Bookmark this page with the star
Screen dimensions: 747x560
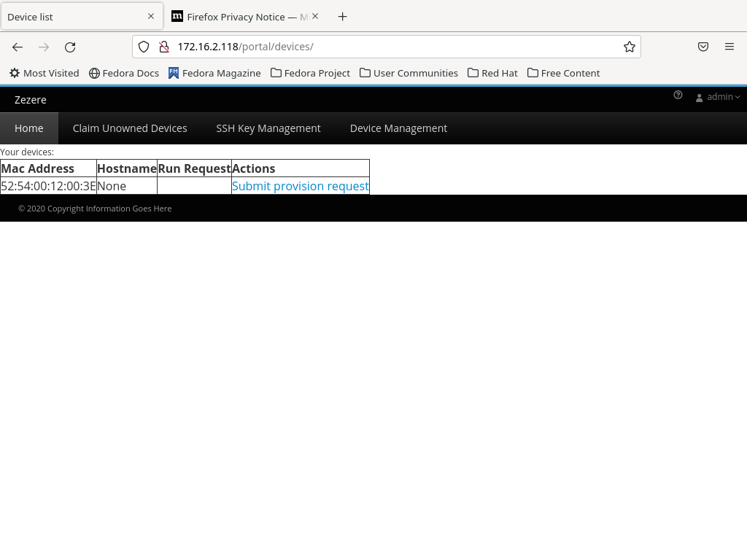[x=630, y=47]
